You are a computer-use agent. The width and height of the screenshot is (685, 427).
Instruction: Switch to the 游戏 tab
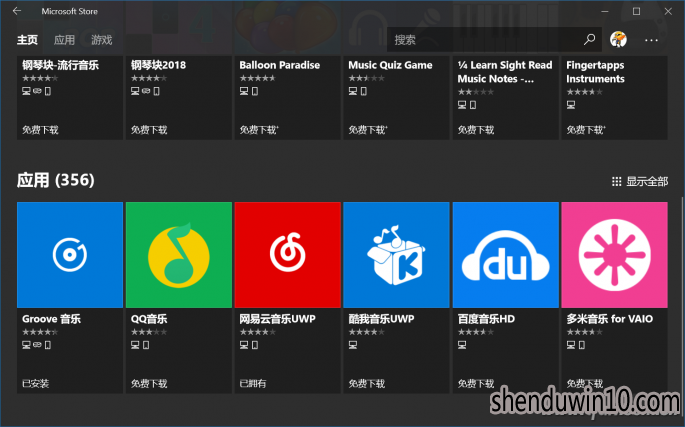102,40
